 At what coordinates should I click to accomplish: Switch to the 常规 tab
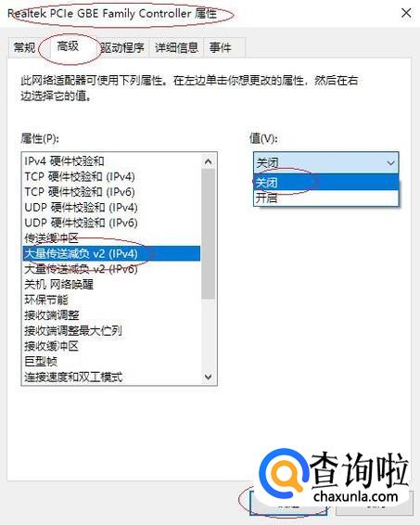point(24,47)
